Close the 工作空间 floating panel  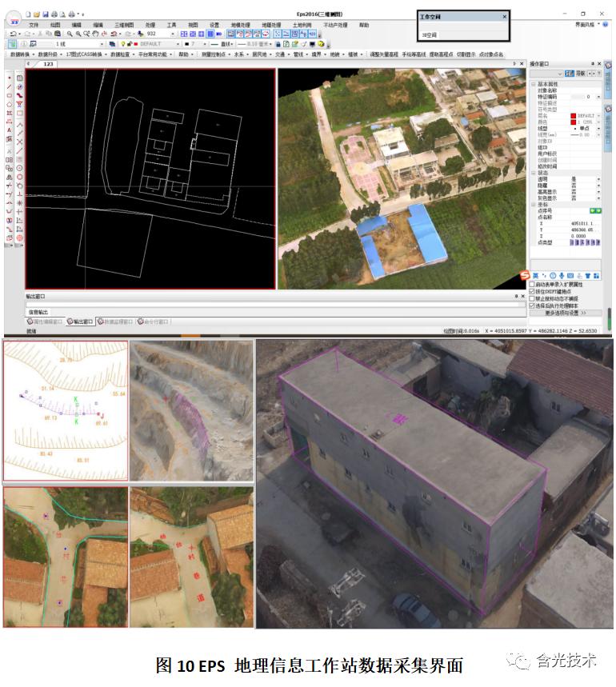[504, 16]
